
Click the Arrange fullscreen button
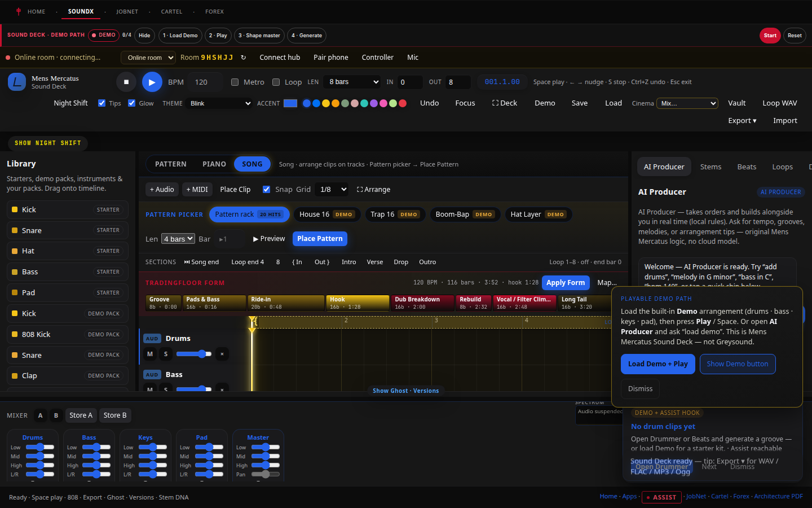[373, 190]
